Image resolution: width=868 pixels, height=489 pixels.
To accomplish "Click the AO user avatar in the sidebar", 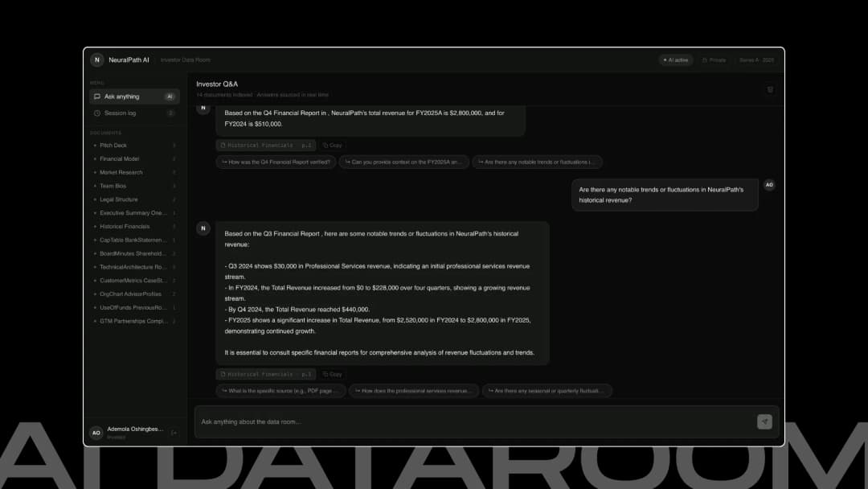I will point(96,433).
